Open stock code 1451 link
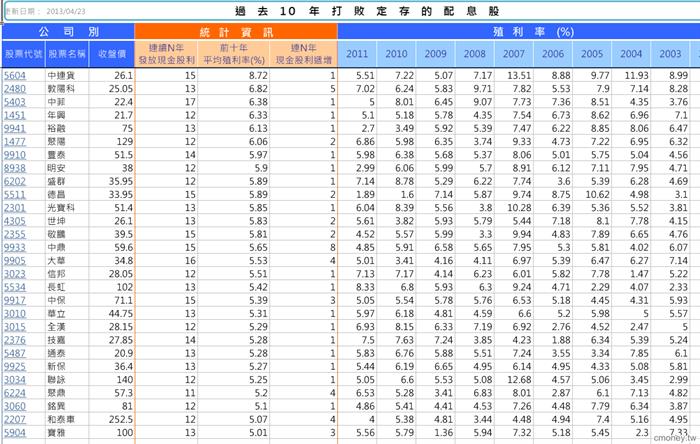700x444 pixels. click(15, 115)
